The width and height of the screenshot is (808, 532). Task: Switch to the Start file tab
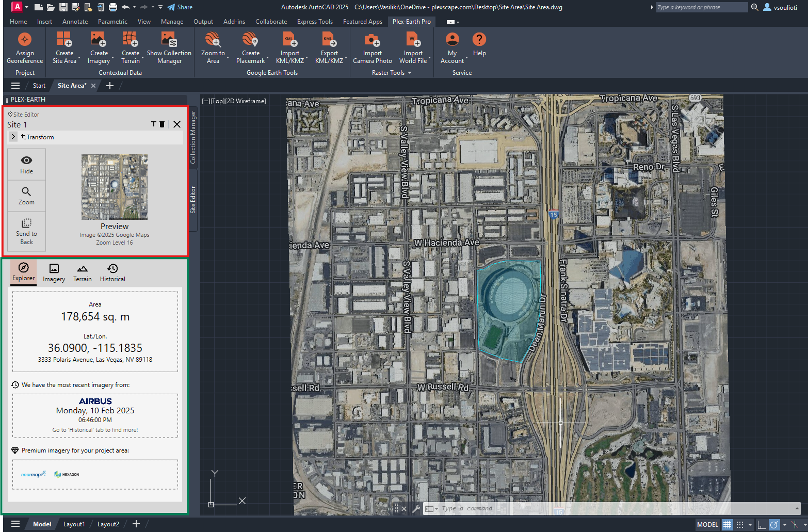tap(39, 86)
